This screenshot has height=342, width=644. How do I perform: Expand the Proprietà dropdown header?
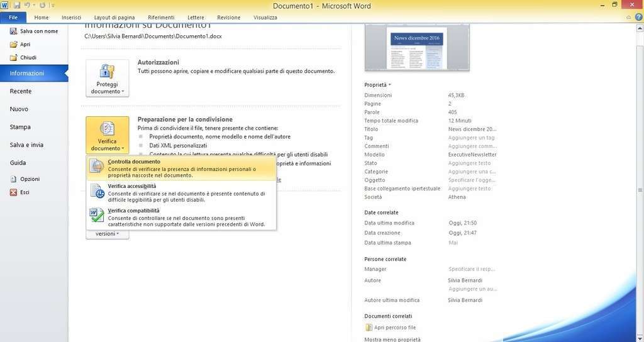(x=377, y=85)
